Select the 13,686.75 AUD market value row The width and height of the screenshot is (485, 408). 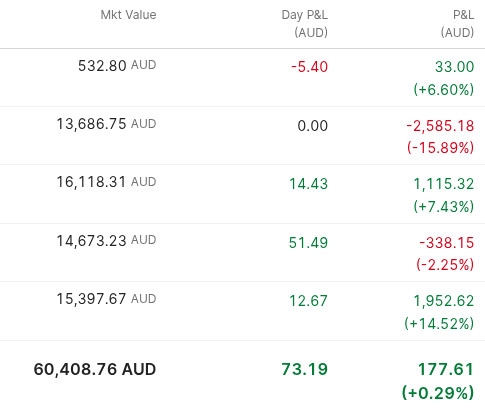(242, 136)
